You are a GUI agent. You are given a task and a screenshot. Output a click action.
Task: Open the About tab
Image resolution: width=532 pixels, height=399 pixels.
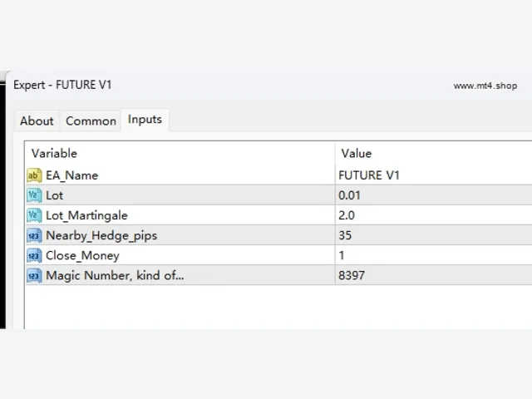(37, 121)
